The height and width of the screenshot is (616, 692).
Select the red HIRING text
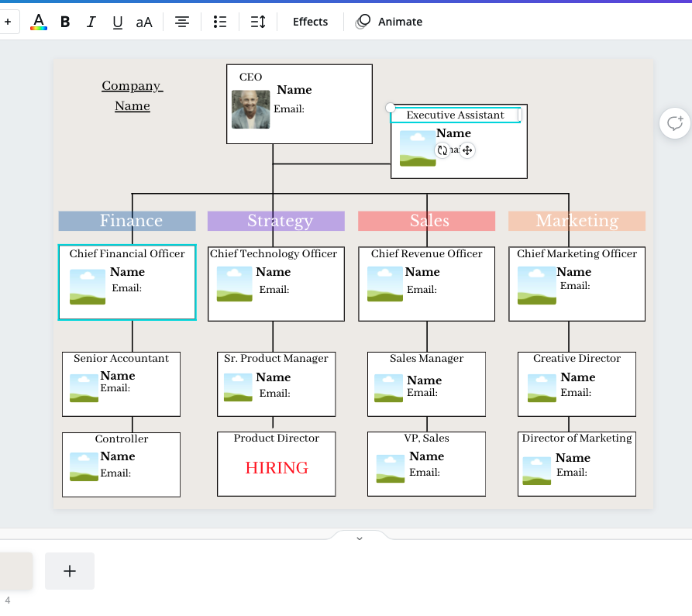pyautogui.click(x=277, y=468)
